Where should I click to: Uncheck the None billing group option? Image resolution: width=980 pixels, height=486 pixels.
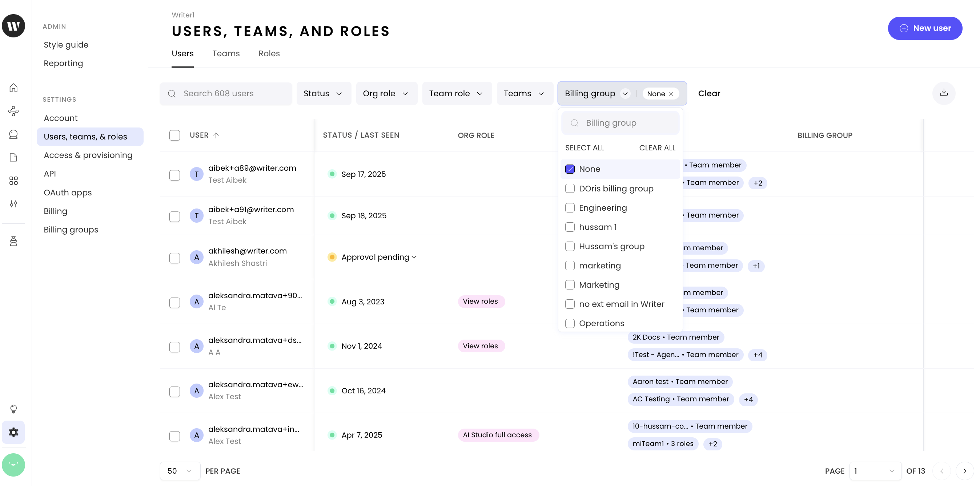570,169
